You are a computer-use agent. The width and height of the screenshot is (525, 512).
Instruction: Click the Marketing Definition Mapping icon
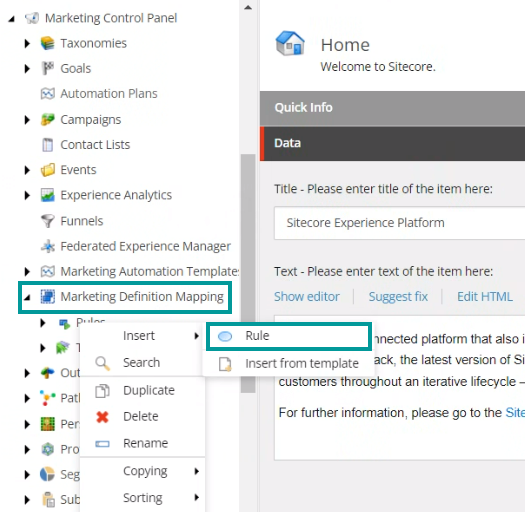(x=48, y=296)
